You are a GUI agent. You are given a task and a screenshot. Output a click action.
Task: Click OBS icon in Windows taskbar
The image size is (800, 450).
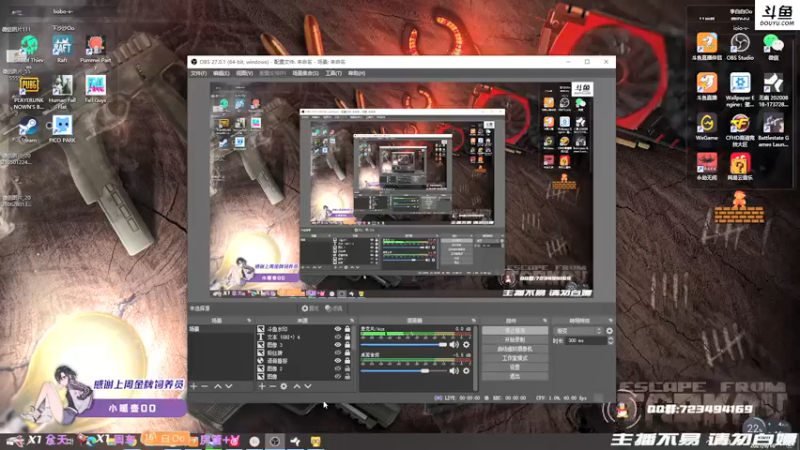275,441
